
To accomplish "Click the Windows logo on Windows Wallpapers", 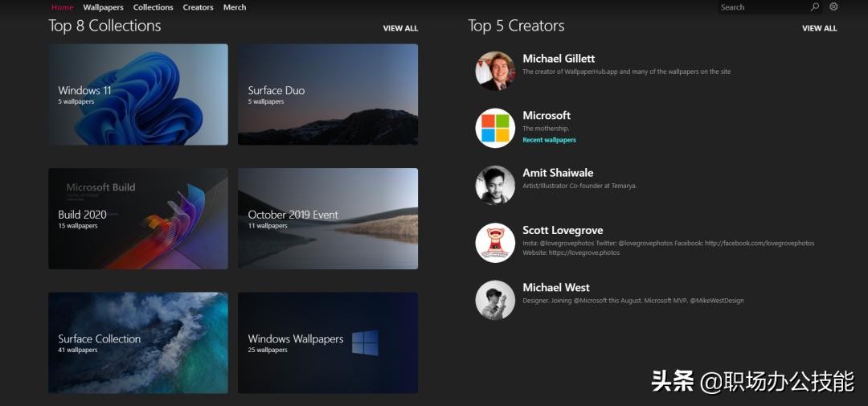I will [365, 343].
